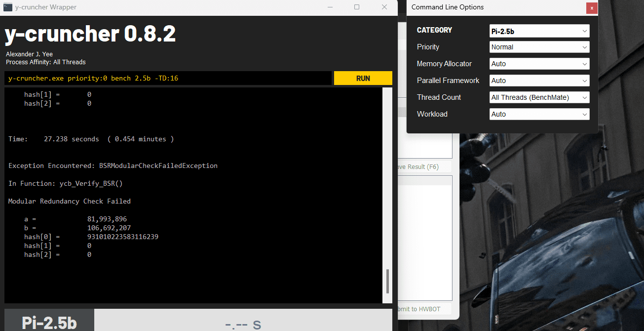Expand the Memory Allocator dropdown
The width and height of the screenshot is (644, 331).
tap(539, 64)
